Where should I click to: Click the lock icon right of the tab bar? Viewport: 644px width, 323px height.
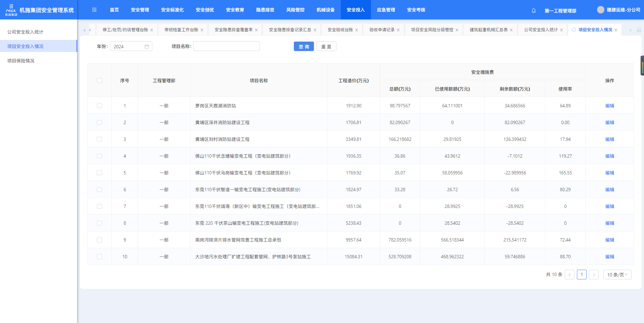[x=639, y=30]
